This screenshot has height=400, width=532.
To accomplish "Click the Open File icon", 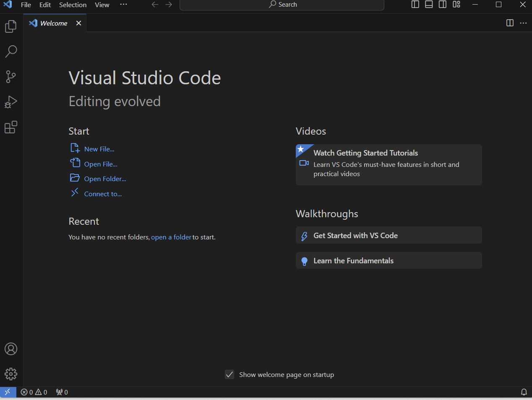I will point(75,163).
